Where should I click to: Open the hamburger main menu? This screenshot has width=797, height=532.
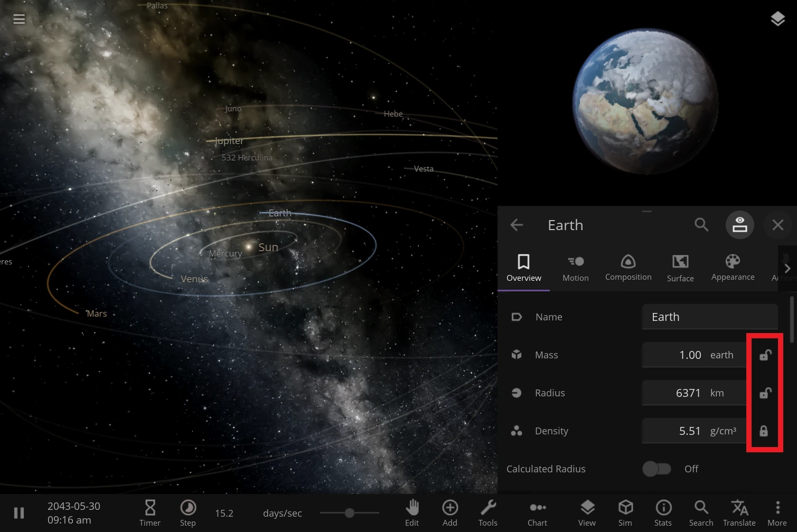click(19, 19)
